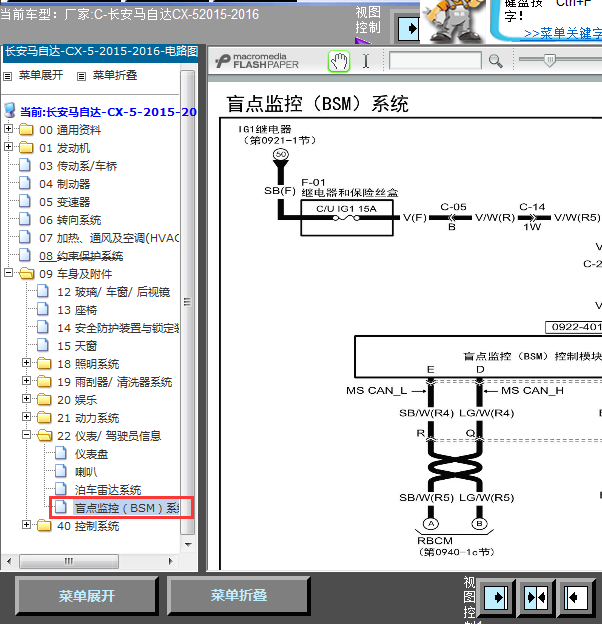The image size is (602, 624).
Task: Open 08 约束保护系统 document
Action: (81, 256)
